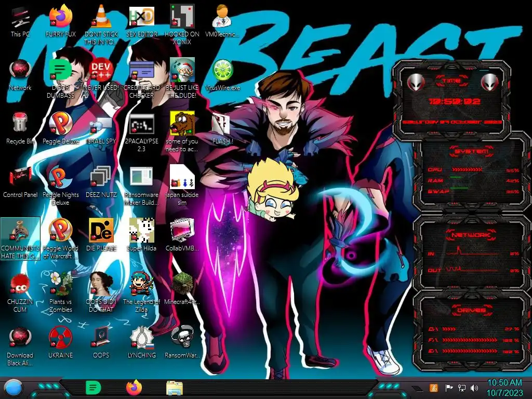
Task: Click the SYSTEM gadget header
Action: tap(471, 151)
